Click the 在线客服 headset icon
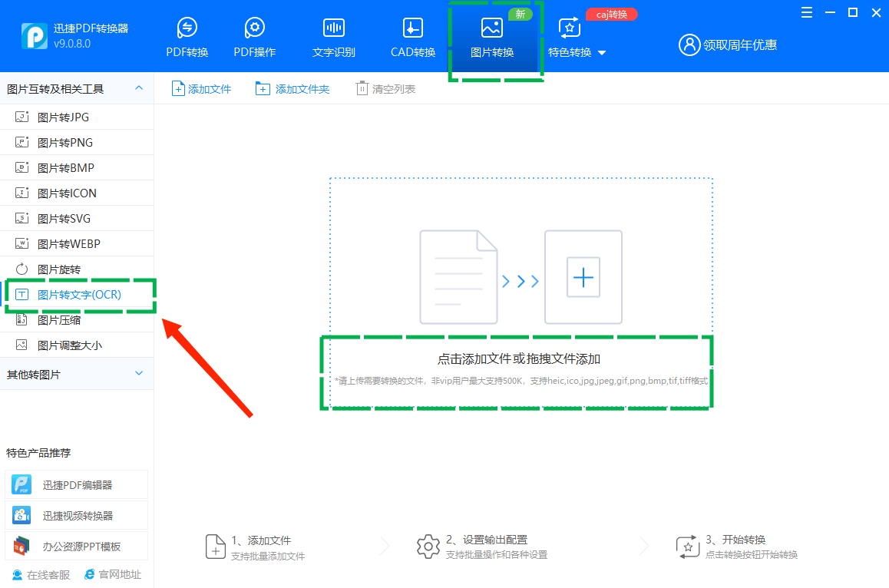Screen dimensions: 889x588 coord(18,575)
